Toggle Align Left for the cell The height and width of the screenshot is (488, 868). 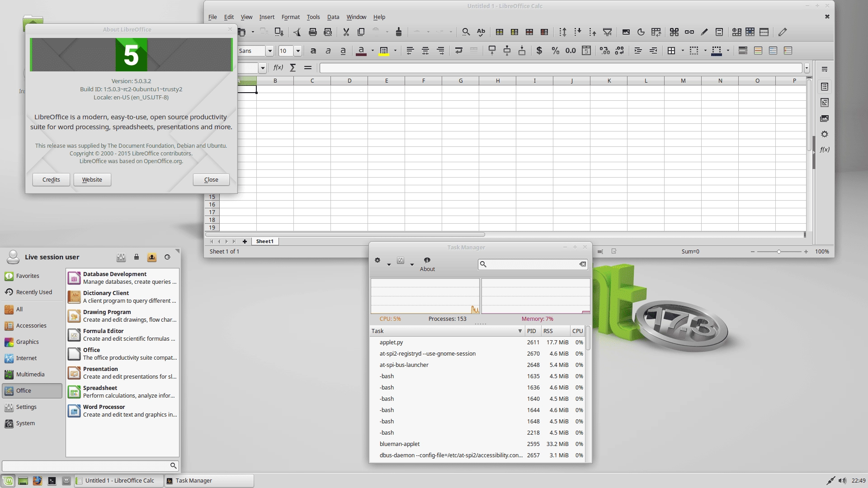(410, 51)
